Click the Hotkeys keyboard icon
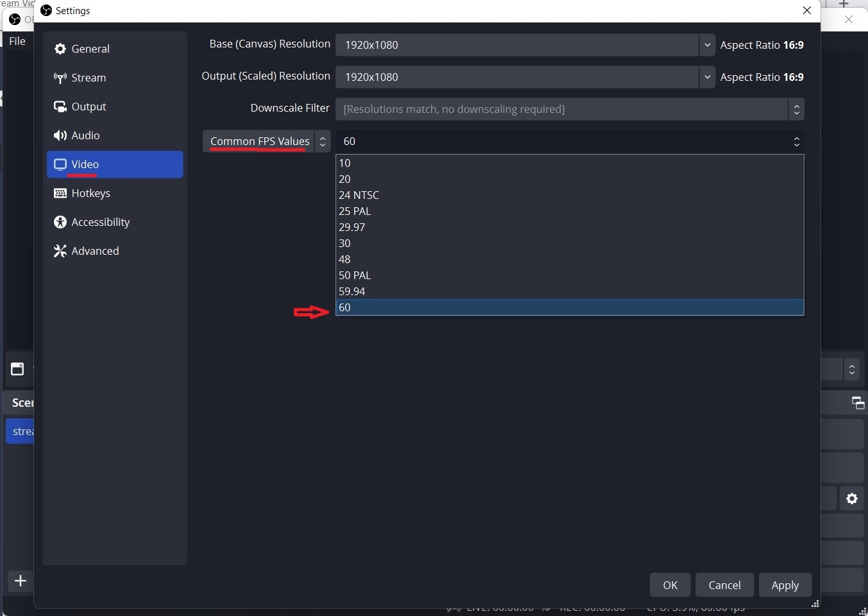The image size is (868, 616). click(x=60, y=193)
